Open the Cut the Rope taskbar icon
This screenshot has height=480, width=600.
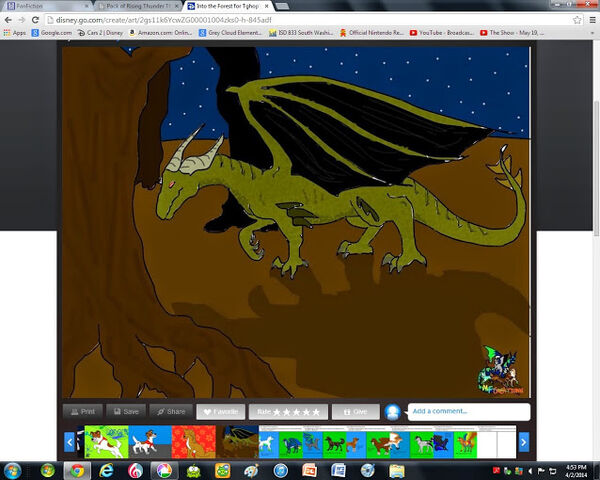pos(194,470)
